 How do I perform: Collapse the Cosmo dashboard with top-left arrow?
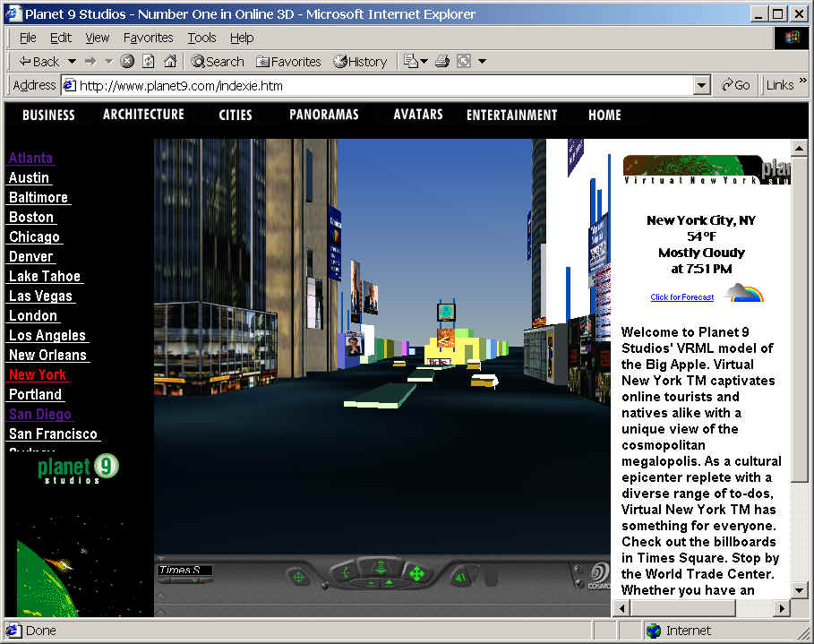[161, 559]
